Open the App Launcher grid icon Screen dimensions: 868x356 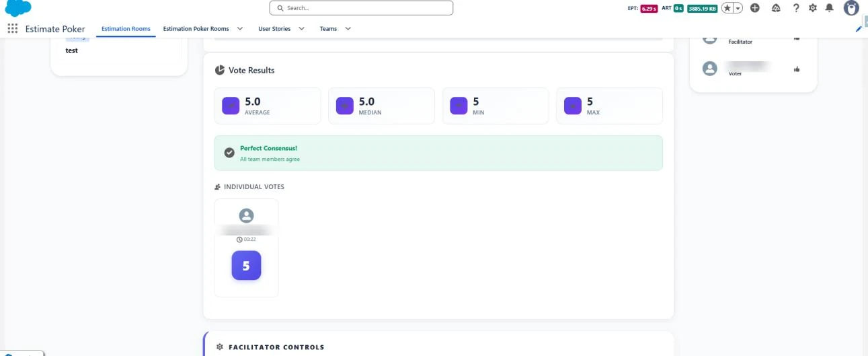click(x=12, y=28)
